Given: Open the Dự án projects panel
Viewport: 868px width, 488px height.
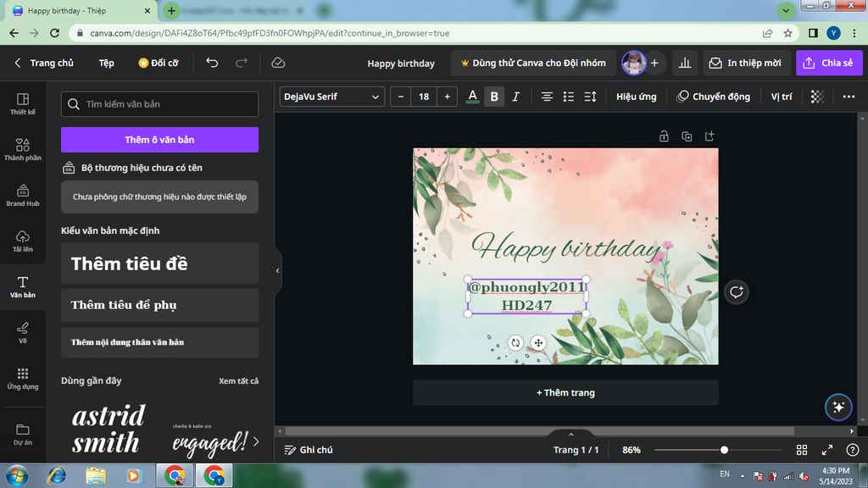Looking at the screenshot, I should pyautogui.click(x=23, y=435).
